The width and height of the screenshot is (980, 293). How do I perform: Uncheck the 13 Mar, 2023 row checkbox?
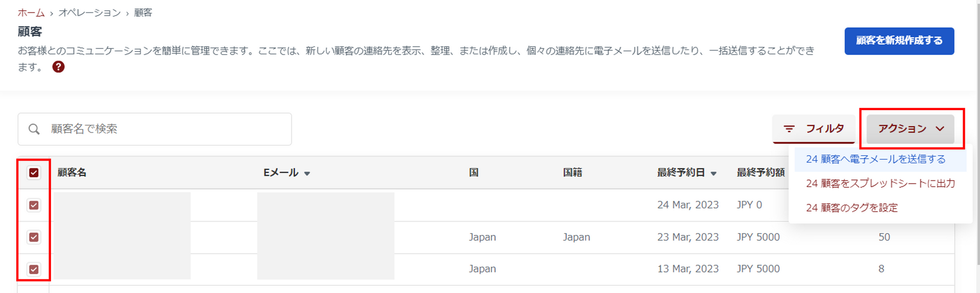(x=34, y=270)
